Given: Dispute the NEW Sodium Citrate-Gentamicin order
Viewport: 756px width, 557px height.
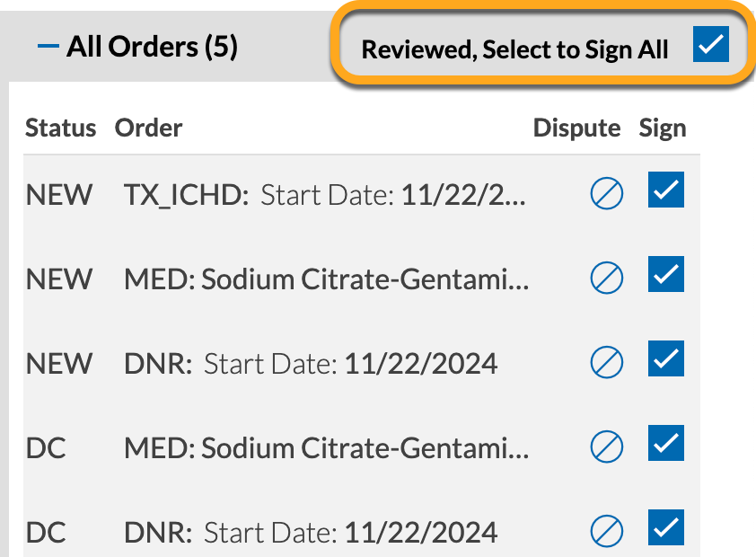Looking at the screenshot, I should 607,278.
